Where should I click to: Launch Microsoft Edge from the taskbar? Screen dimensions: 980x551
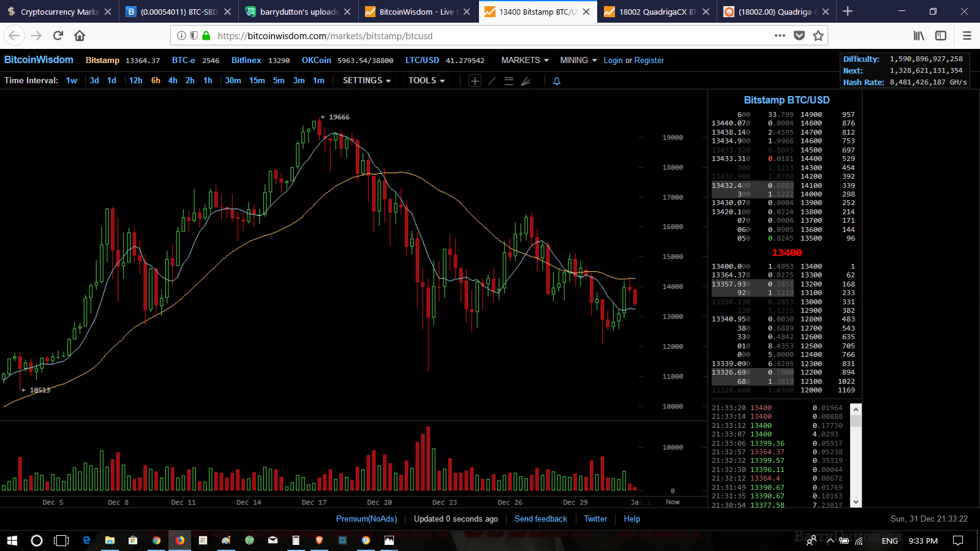point(86,541)
